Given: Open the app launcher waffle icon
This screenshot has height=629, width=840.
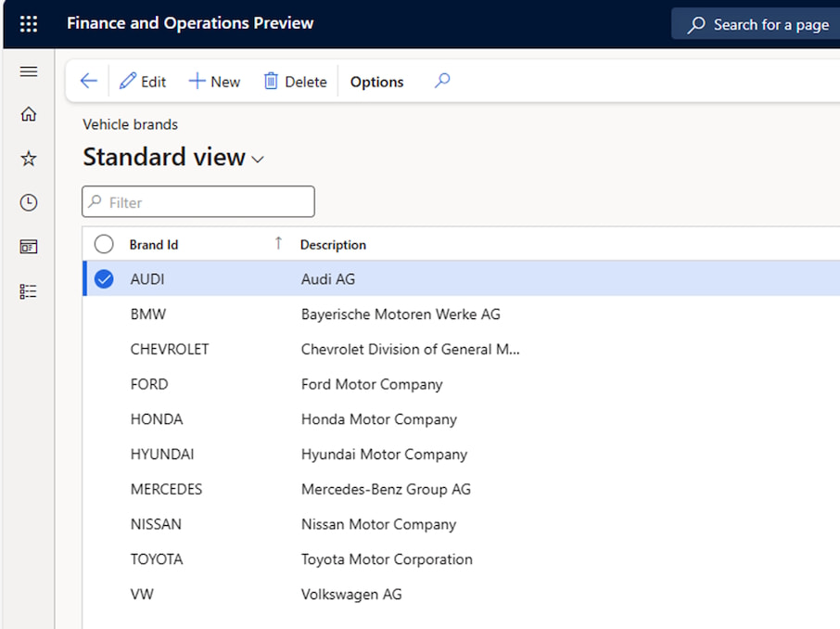Looking at the screenshot, I should (x=29, y=24).
